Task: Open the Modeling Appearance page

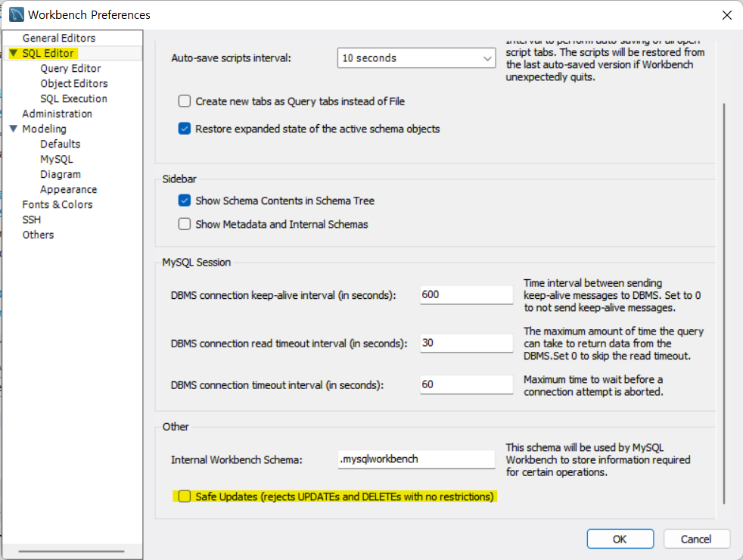Action: [68, 189]
